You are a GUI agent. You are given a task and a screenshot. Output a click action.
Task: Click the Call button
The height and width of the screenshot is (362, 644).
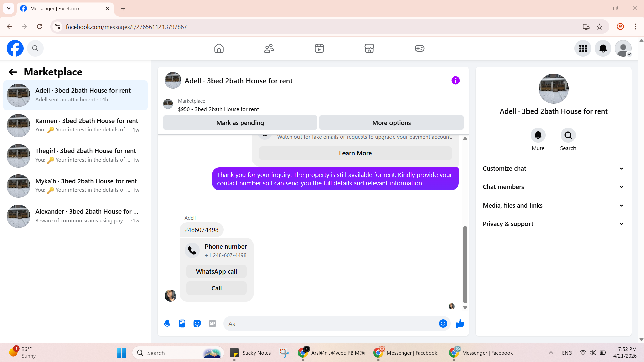[x=217, y=288]
